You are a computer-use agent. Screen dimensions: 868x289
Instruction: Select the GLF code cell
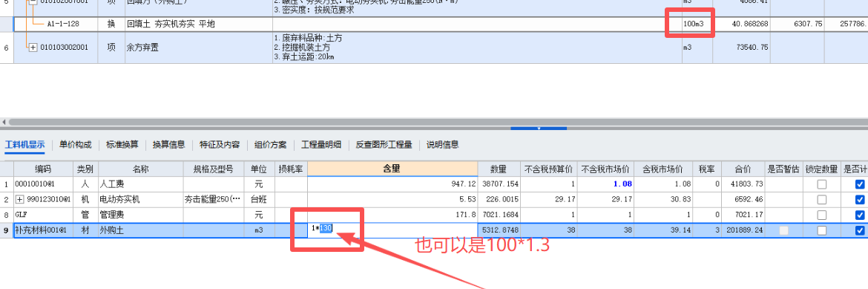point(44,215)
